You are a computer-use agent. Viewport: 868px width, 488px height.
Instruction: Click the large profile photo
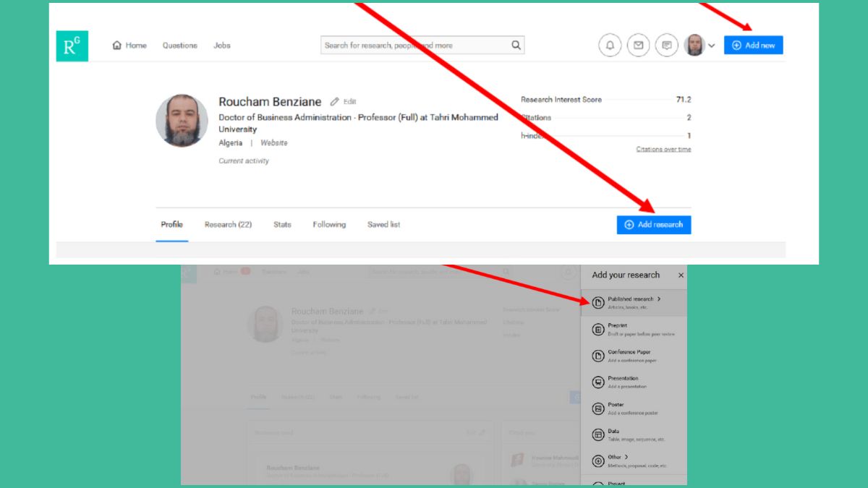182,121
